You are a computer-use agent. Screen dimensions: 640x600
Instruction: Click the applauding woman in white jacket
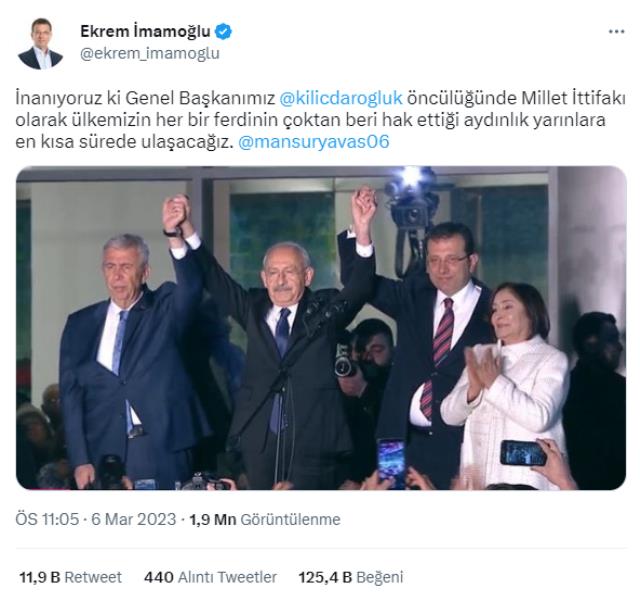pyautogui.click(x=506, y=384)
